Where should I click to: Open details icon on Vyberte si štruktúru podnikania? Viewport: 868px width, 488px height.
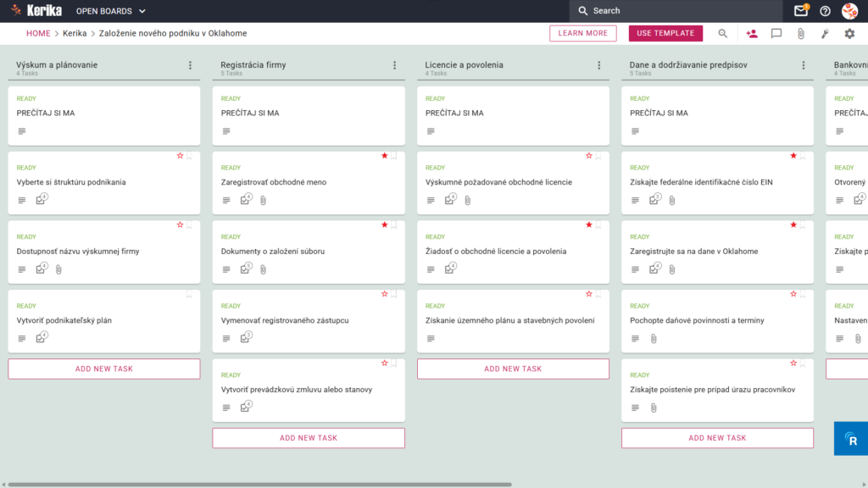21,200
